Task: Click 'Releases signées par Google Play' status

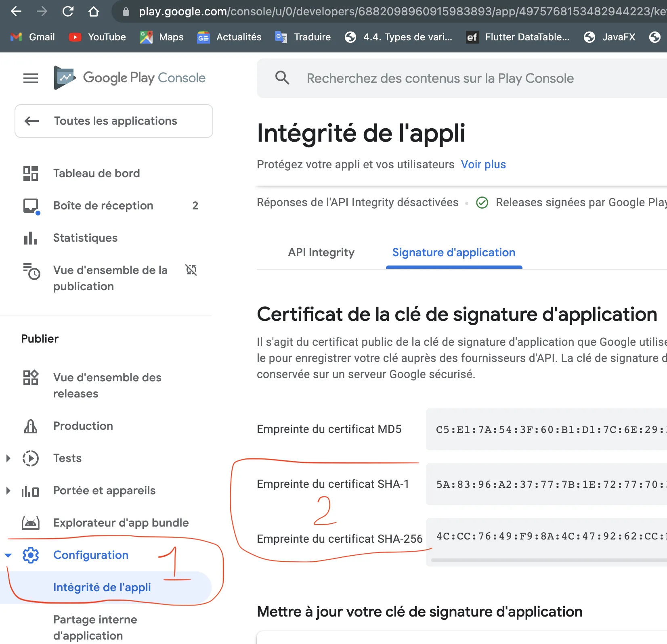Action: 581,203
